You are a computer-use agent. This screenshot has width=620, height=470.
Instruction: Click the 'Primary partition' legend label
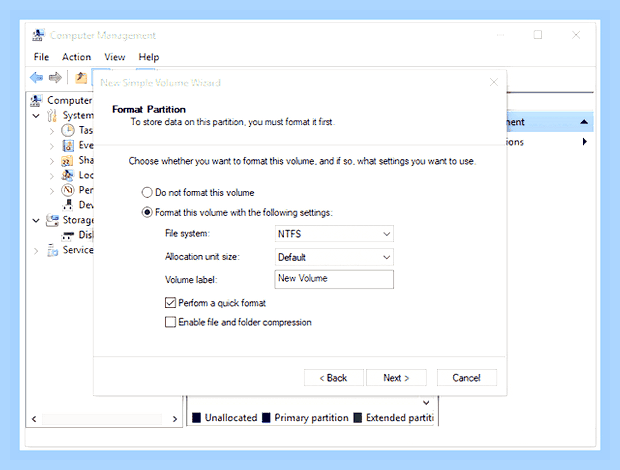click(x=312, y=418)
